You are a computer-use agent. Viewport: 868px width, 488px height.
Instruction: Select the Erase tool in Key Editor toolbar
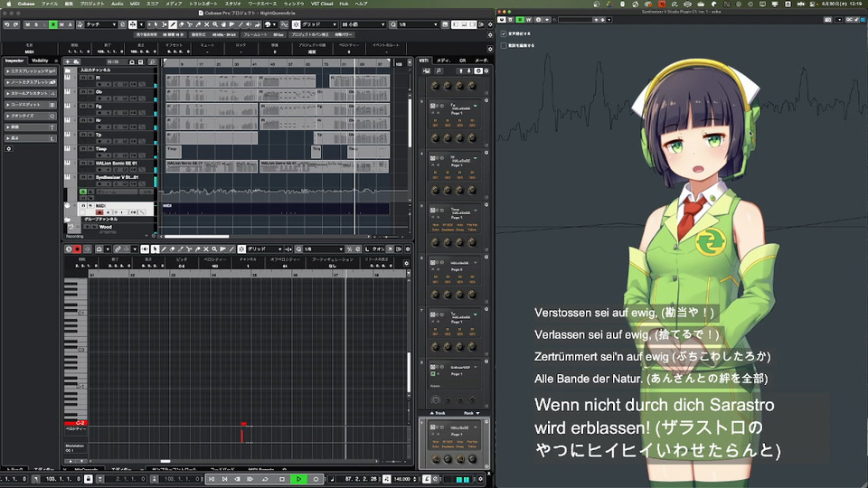click(172, 249)
